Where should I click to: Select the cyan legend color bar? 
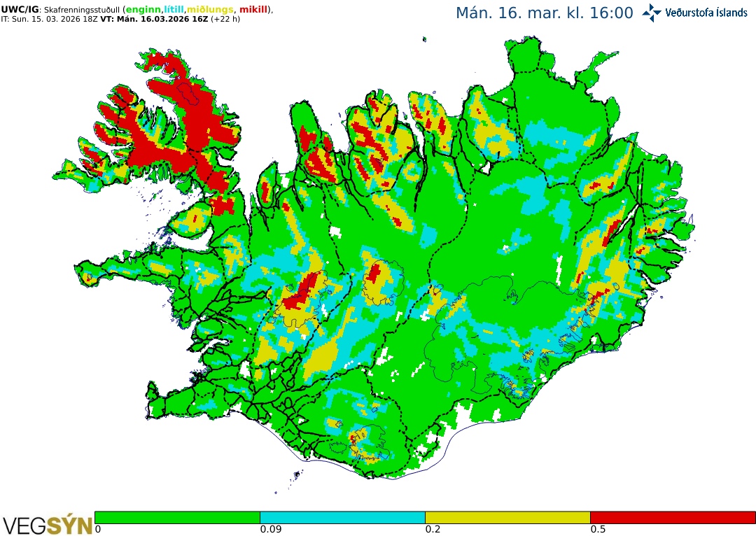tap(342, 517)
